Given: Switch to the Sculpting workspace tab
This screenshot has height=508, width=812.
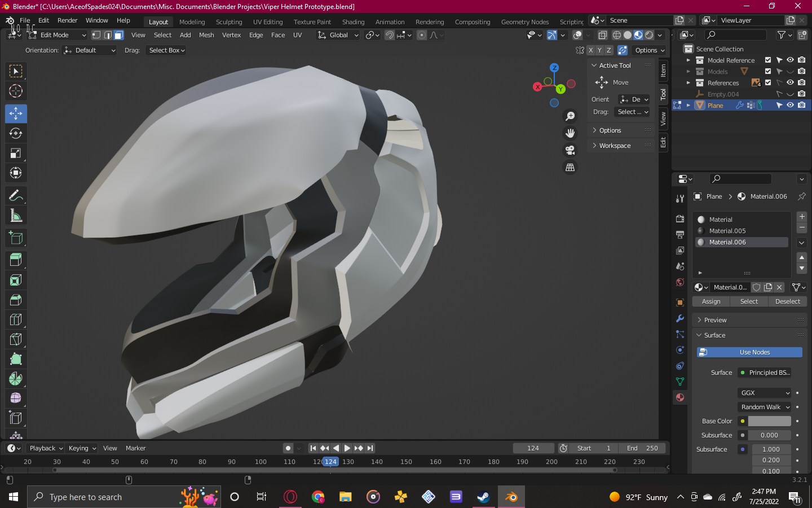Looking at the screenshot, I should [x=228, y=22].
